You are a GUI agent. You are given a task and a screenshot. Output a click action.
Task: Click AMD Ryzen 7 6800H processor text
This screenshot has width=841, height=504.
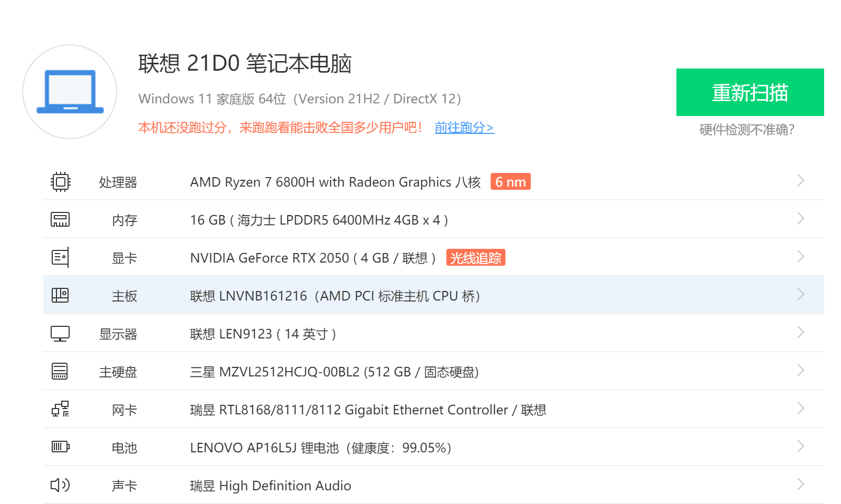point(336,182)
